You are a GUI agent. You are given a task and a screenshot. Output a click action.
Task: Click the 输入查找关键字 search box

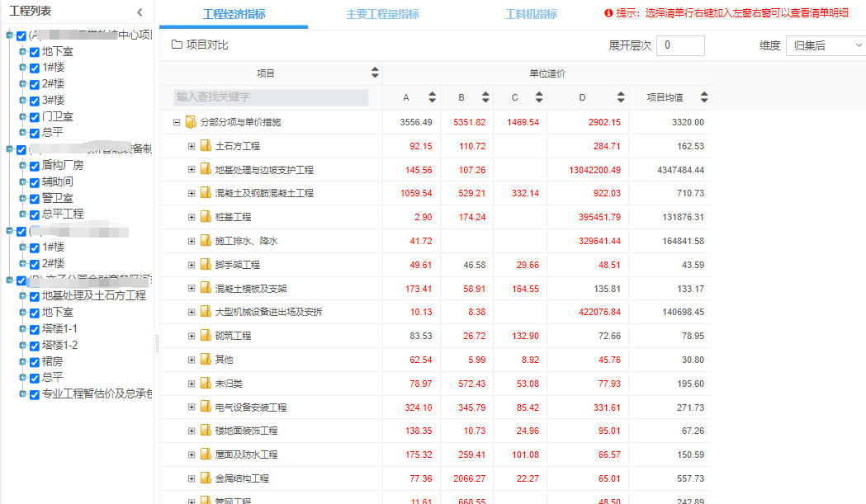[271, 97]
